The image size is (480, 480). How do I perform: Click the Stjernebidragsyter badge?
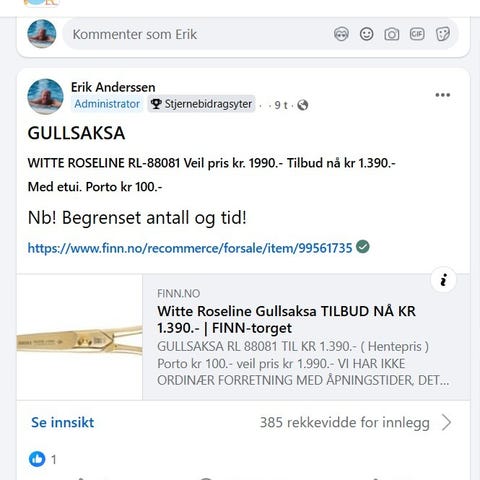coord(201,104)
